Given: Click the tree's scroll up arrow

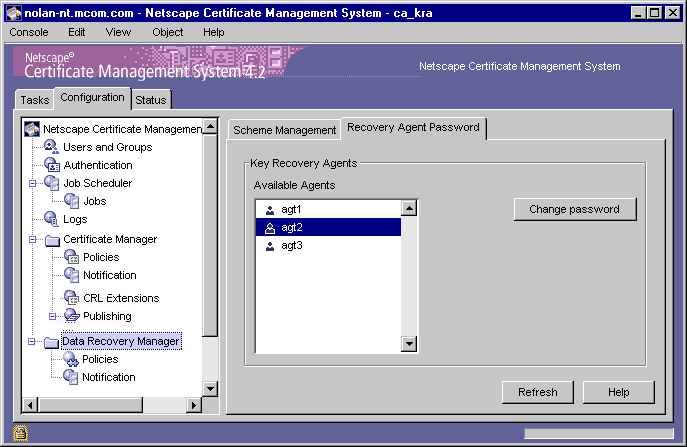Looking at the screenshot, I should point(211,127).
